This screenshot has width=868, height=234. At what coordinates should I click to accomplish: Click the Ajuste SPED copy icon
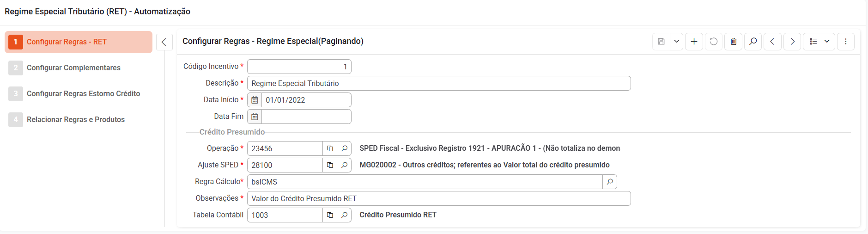pyautogui.click(x=330, y=166)
